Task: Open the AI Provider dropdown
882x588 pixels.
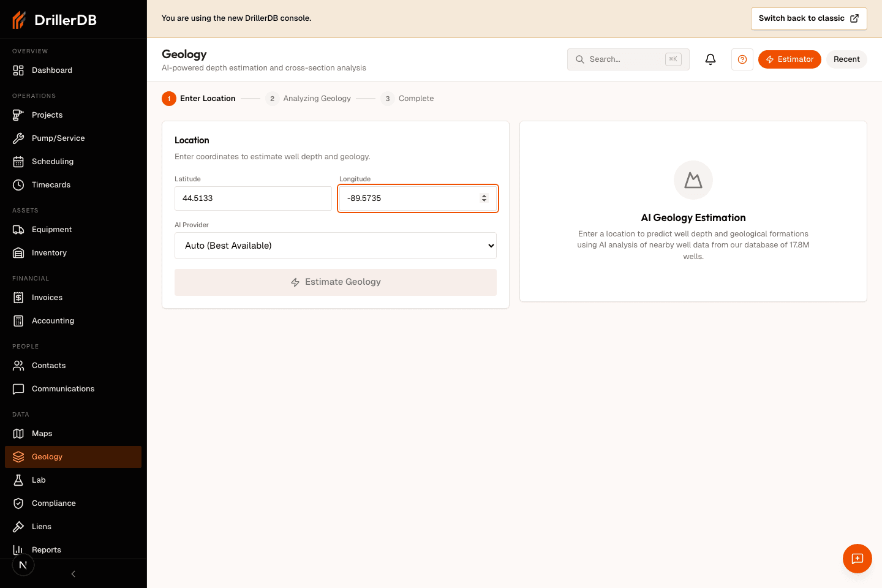Action: point(336,246)
